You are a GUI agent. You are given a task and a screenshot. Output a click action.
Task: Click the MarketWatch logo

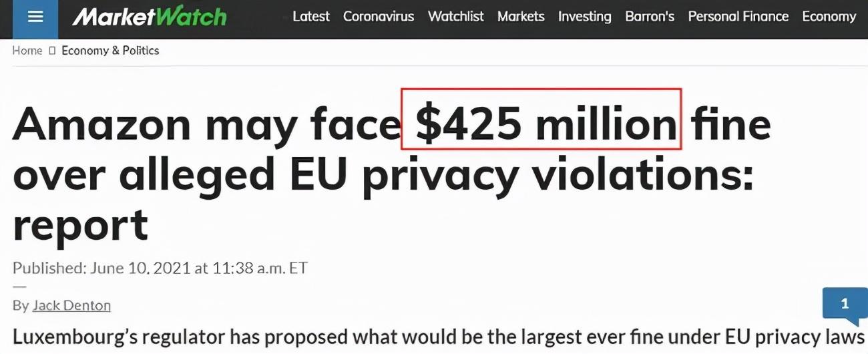pos(149,17)
